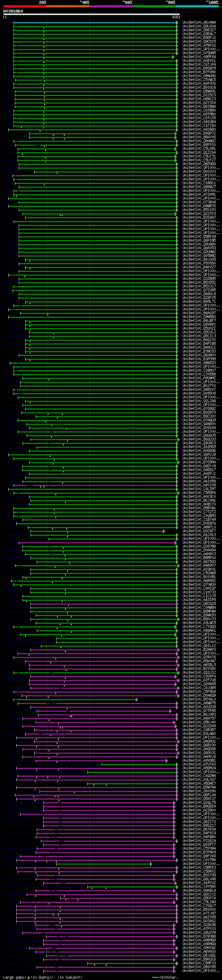Click hit label UniRef100_Q387N9
222x980 pixels.
199,547
